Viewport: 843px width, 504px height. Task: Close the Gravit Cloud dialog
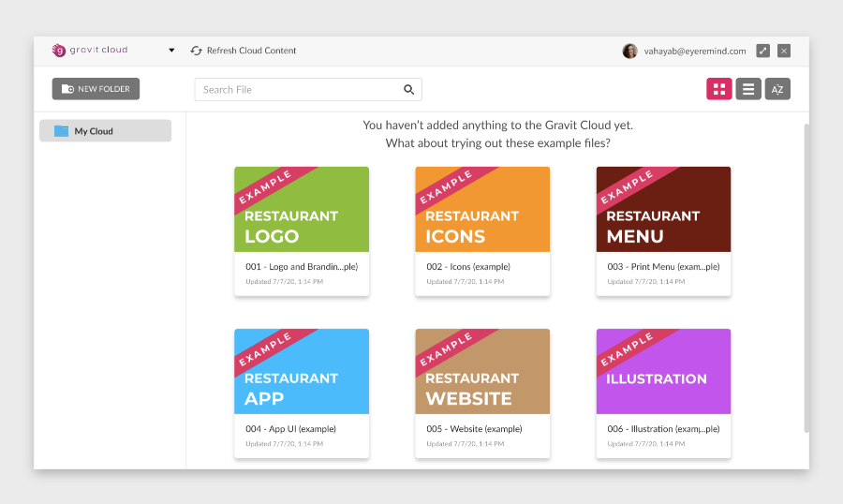(784, 51)
